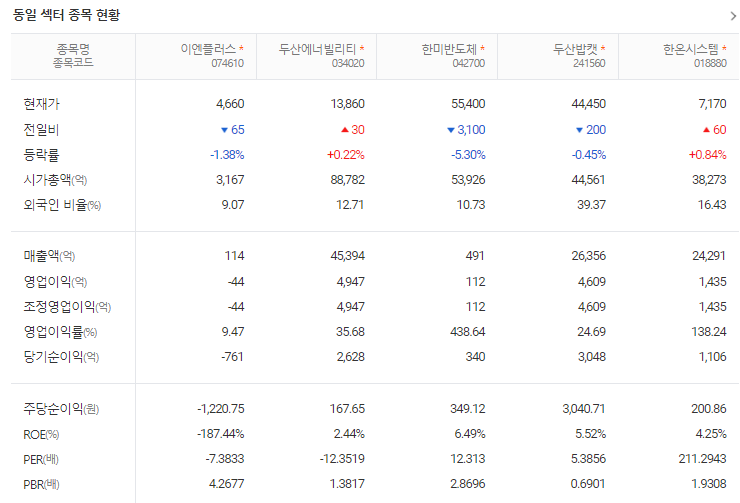
Task: Click PBR value 0.6901
Action: pyautogui.click(x=588, y=484)
